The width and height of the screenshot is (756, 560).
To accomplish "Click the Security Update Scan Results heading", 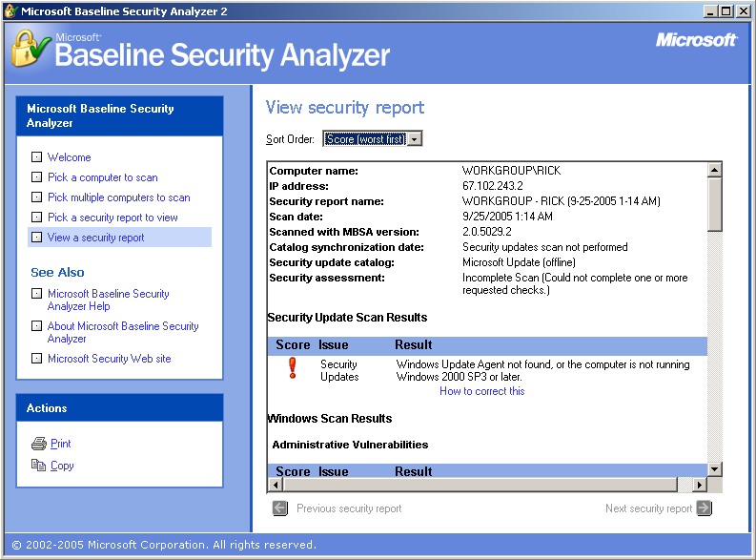I will pyautogui.click(x=347, y=318).
